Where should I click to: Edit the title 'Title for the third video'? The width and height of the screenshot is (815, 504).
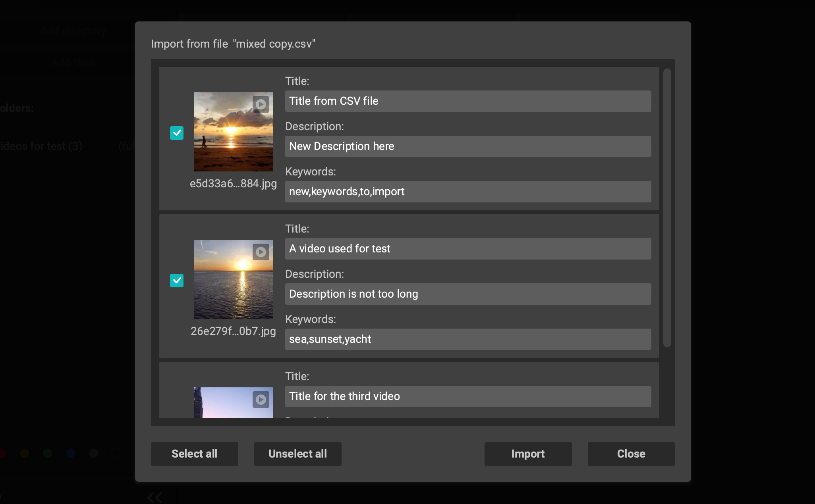tap(467, 396)
